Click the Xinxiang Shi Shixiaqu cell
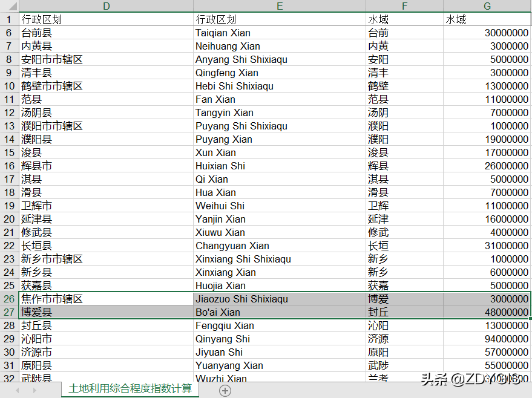532x398 pixels. pos(280,259)
